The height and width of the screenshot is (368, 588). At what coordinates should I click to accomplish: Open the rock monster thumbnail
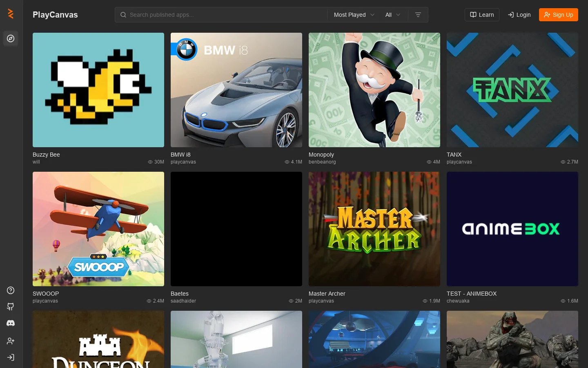(x=512, y=339)
